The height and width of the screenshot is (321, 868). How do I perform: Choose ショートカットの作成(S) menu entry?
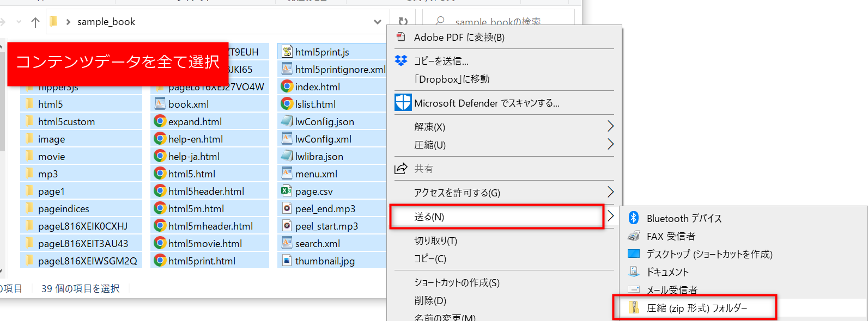pyautogui.click(x=457, y=282)
